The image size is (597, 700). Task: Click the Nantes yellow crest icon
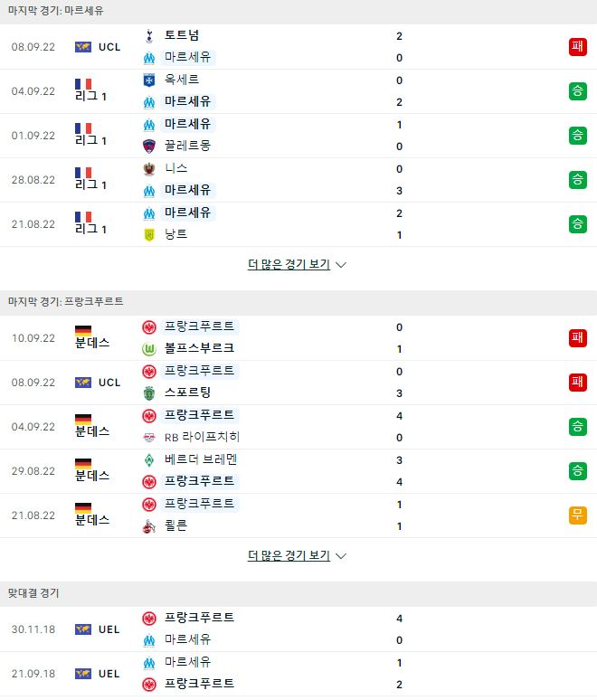[149, 235]
